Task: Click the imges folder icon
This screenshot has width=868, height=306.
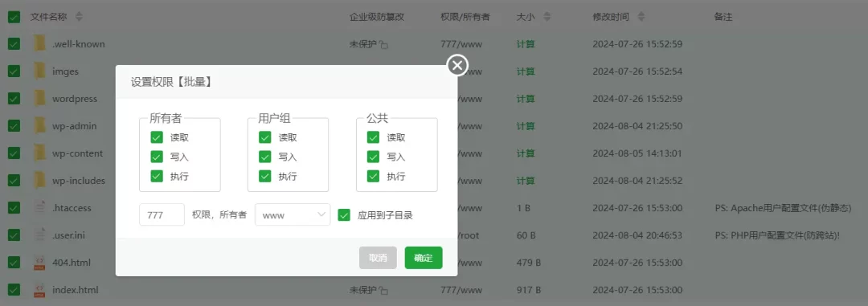Action: (39, 71)
